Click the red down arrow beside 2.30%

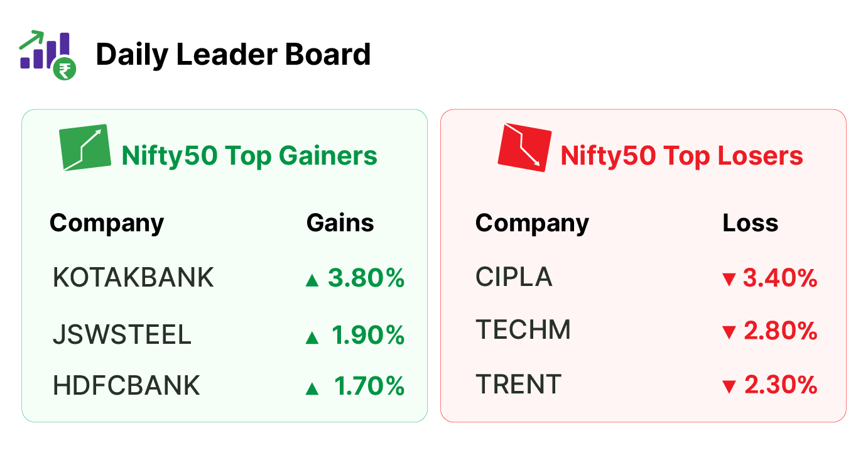[729, 387]
